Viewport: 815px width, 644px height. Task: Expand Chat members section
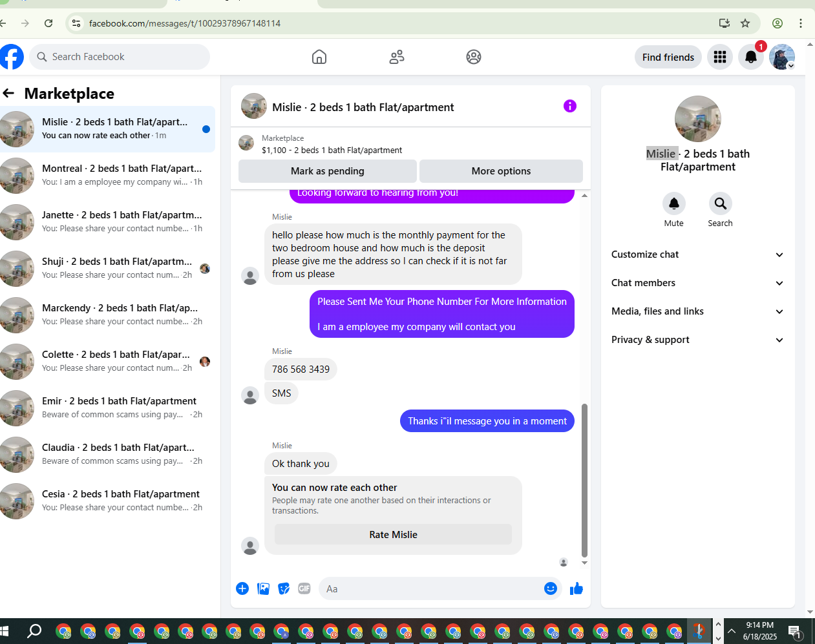698,283
